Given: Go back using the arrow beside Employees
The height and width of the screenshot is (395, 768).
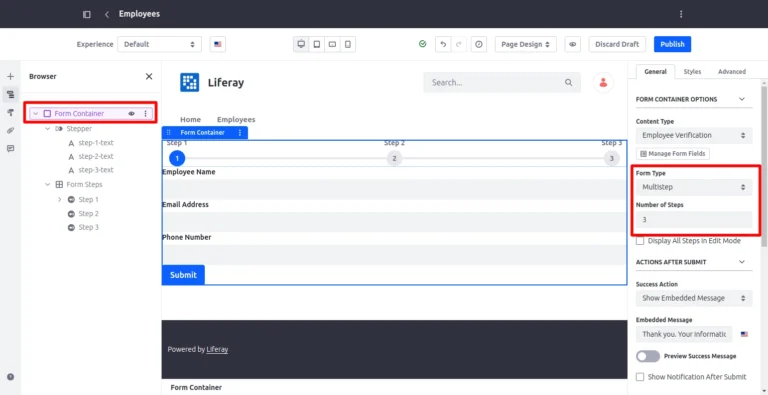Looking at the screenshot, I should 107,14.
